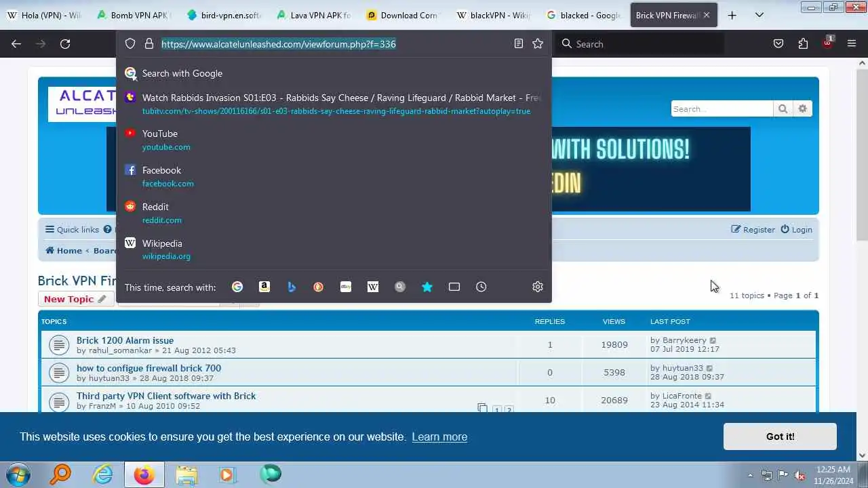
Task: Search open tabs using tabs icon
Action: tap(454, 287)
